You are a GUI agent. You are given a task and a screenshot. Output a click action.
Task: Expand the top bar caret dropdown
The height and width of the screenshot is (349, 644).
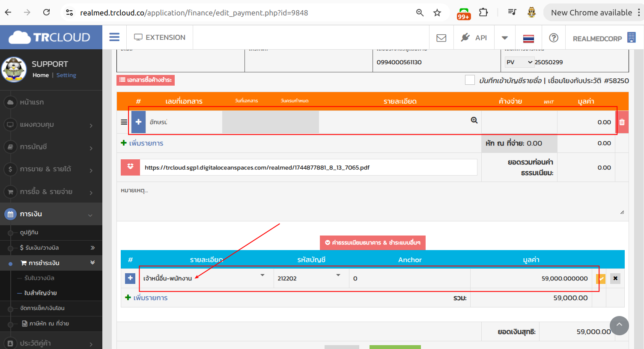(505, 38)
